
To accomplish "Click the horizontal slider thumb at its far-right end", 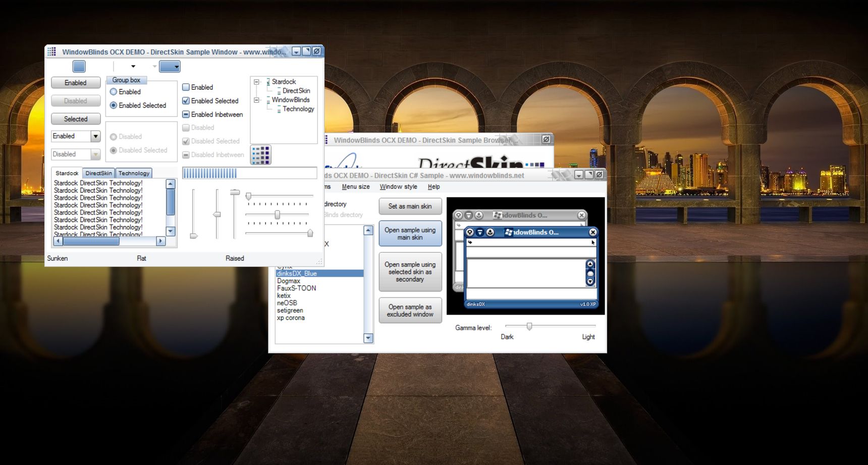I will click(x=310, y=233).
